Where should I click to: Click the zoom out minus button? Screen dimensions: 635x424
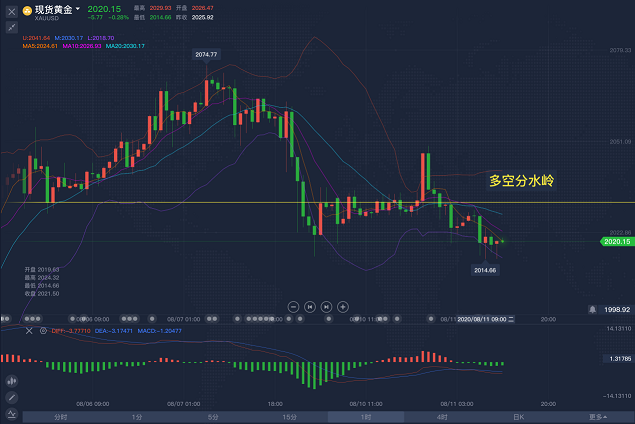[x=293, y=306]
